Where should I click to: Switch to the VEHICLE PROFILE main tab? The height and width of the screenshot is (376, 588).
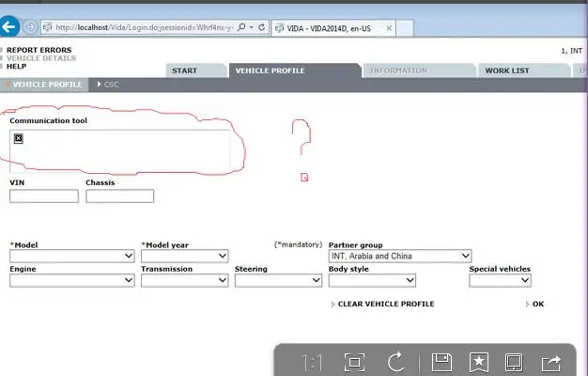pyautogui.click(x=295, y=70)
